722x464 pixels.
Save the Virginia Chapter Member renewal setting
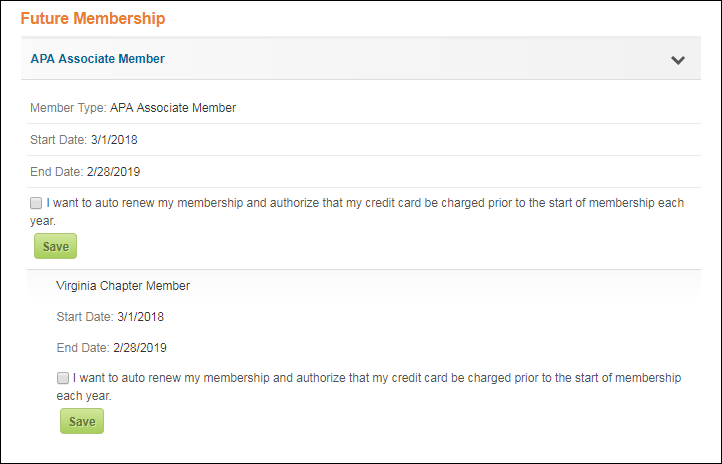click(x=82, y=421)
